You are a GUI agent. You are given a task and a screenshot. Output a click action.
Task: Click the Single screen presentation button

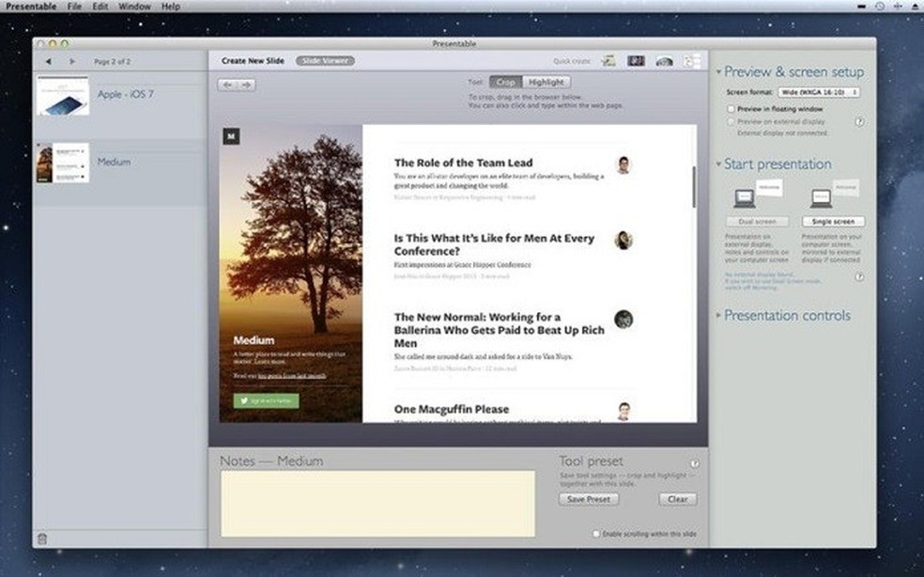tap(834, 221)
